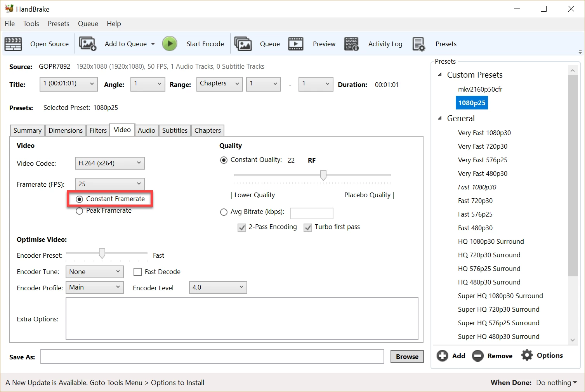Click the Browse button
Viewport: 585px width, 392px height.
pos(407,357)
